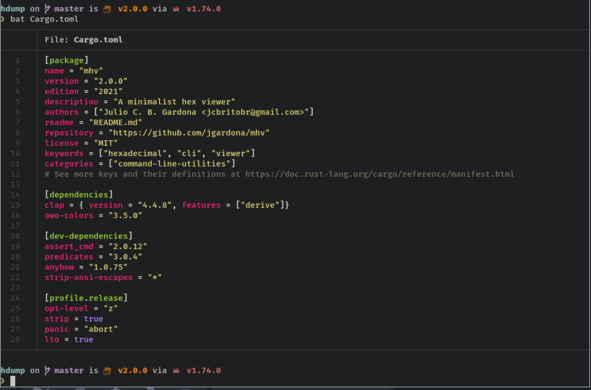The image size is (591, 390).
Task: Click line number 12 in the gutter
Action: 15,174
